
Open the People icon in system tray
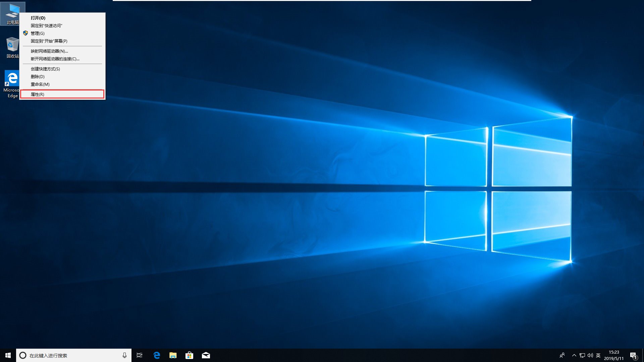click(x=562, y=355)
